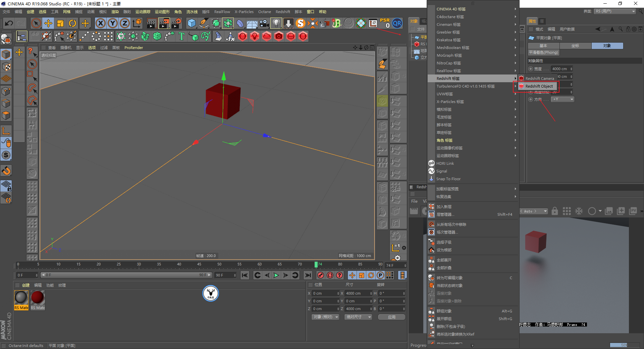Play the animation forward

[276, 275]
